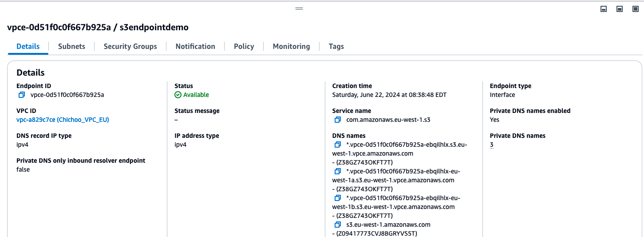Viewport: 644px width, 237px height.
Task: Click the green Available status indicator
Action: coord(192,95)
